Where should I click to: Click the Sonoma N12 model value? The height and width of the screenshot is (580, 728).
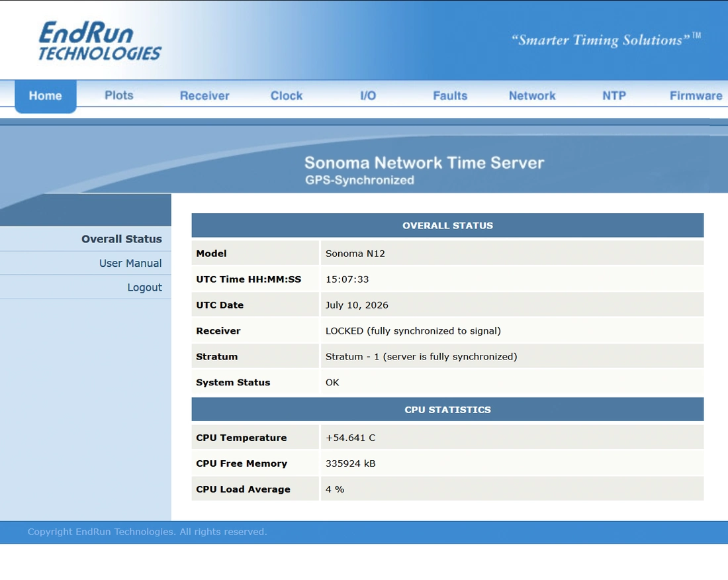click(x=355, y=254)
